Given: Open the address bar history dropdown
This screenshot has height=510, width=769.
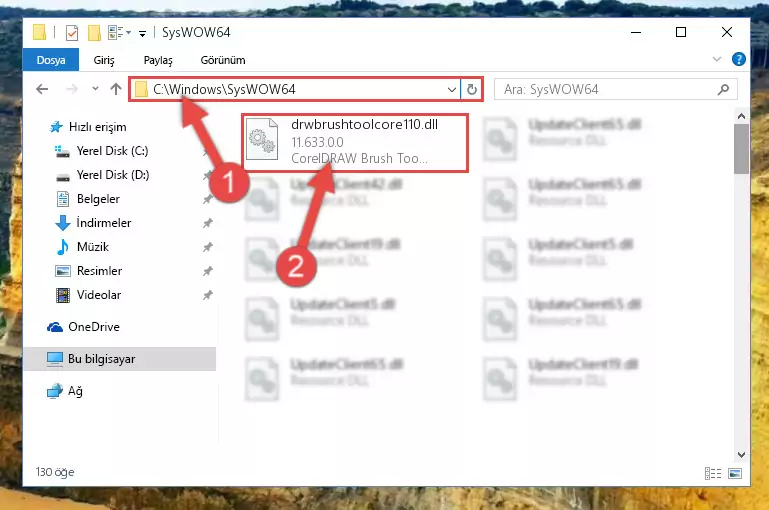Looking at the screenshot, I should [x=452, y=89].
